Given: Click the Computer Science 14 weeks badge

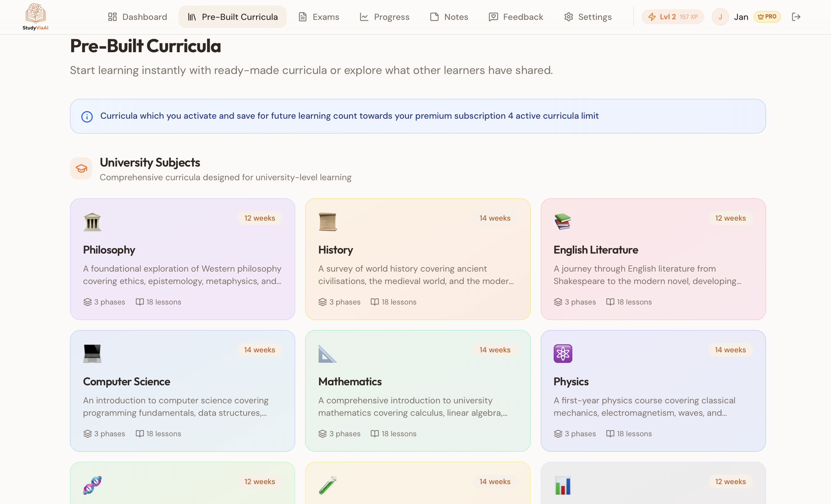Looking at the screenshot, I should point(260,350).
